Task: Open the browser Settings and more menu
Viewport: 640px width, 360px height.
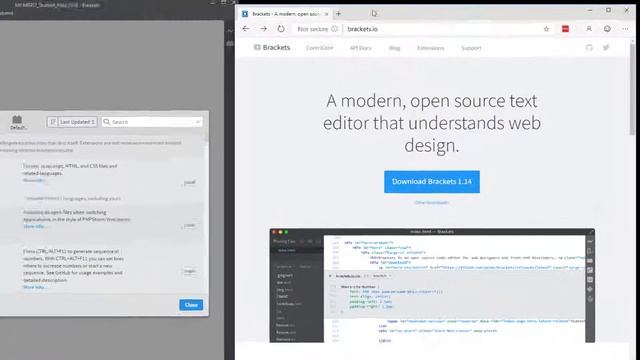Action: 625,29
